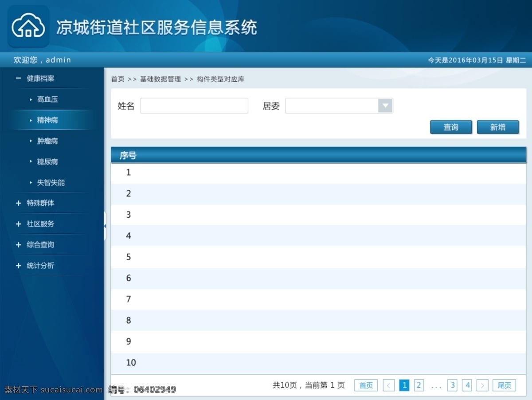Select table row number 5

(318, 257)
